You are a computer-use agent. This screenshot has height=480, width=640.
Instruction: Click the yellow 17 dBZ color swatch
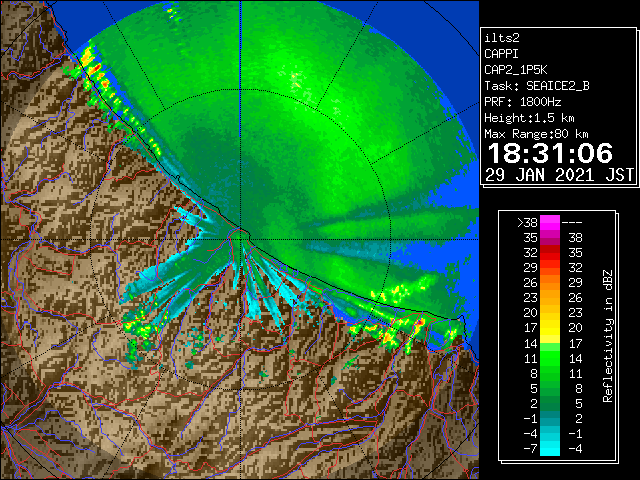coord(550,328)
